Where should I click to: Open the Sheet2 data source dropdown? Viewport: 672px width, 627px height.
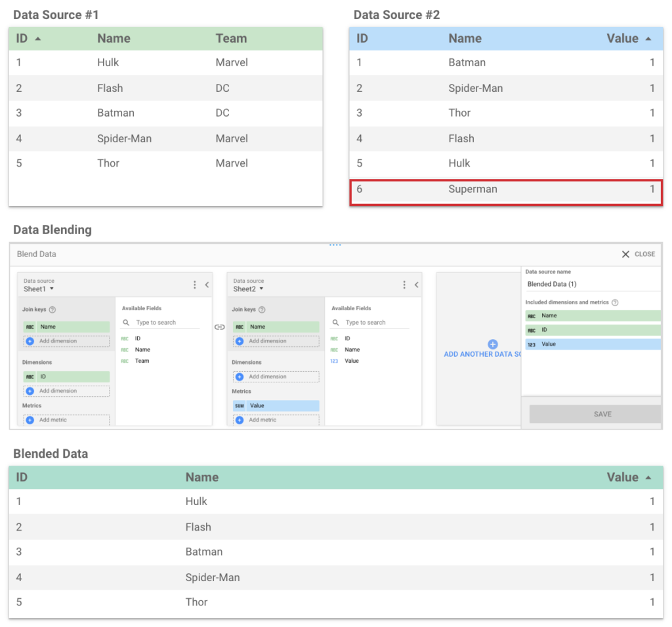(249, 289)
